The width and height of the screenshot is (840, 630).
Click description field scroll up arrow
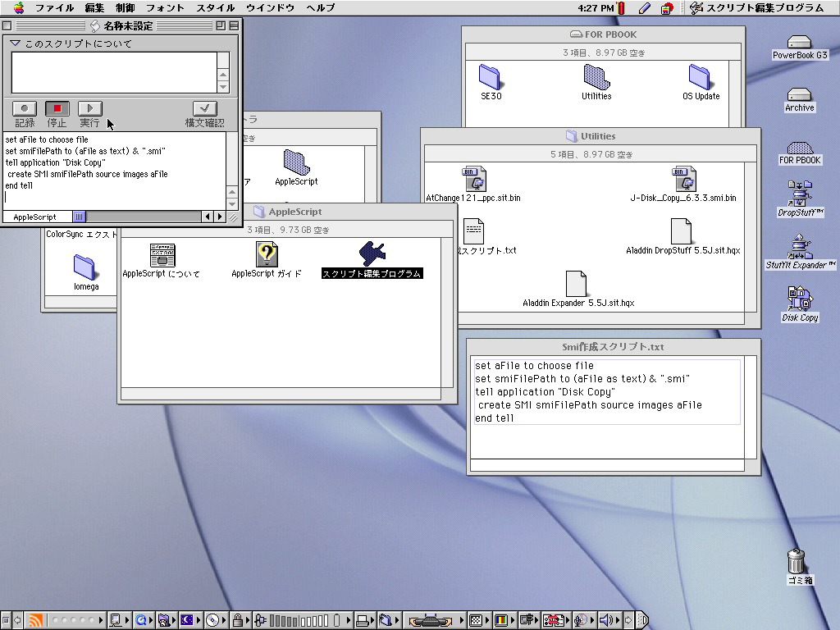pos(223,75)
